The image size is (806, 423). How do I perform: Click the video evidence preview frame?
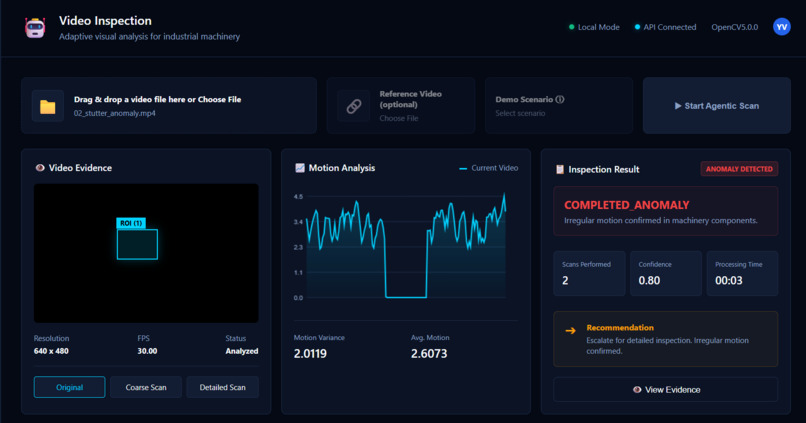coord(146,253)
